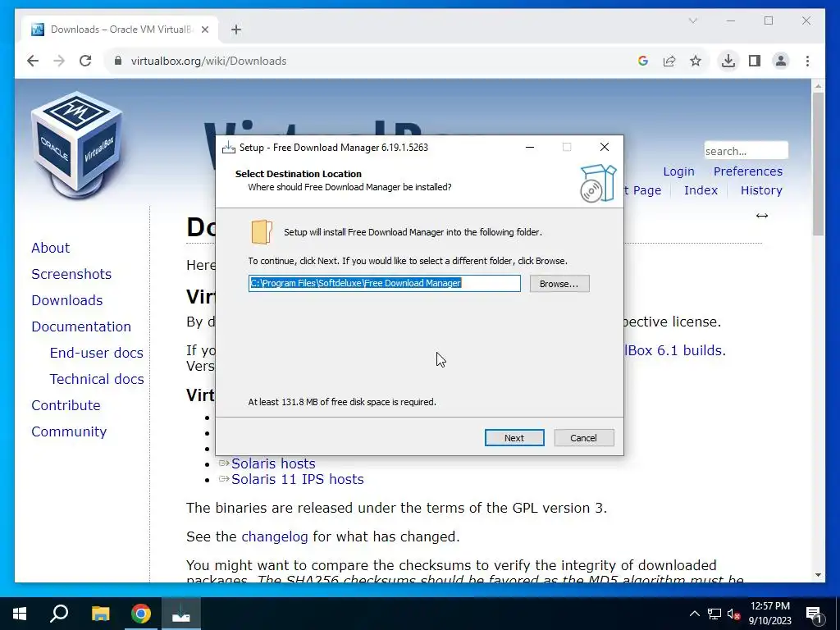
Task: Open the Screenshots sidebar link
Action: pyautogui.click(x=71, y=274)
